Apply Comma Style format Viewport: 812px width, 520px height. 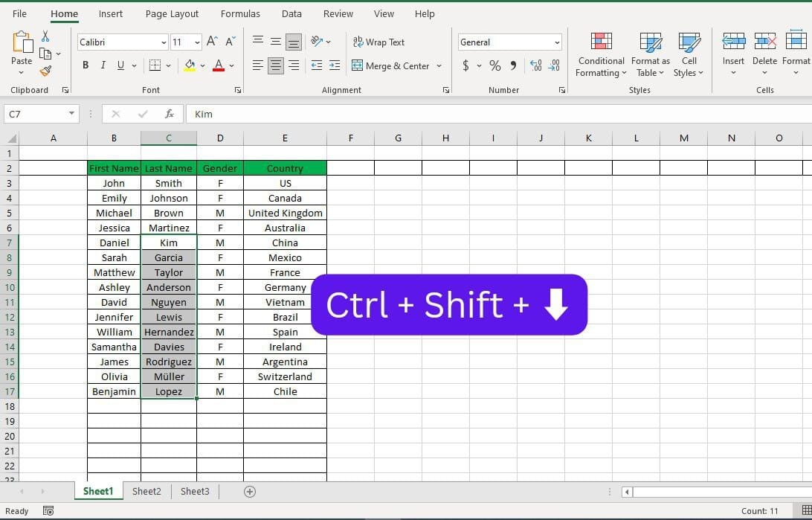pos(513,65)
